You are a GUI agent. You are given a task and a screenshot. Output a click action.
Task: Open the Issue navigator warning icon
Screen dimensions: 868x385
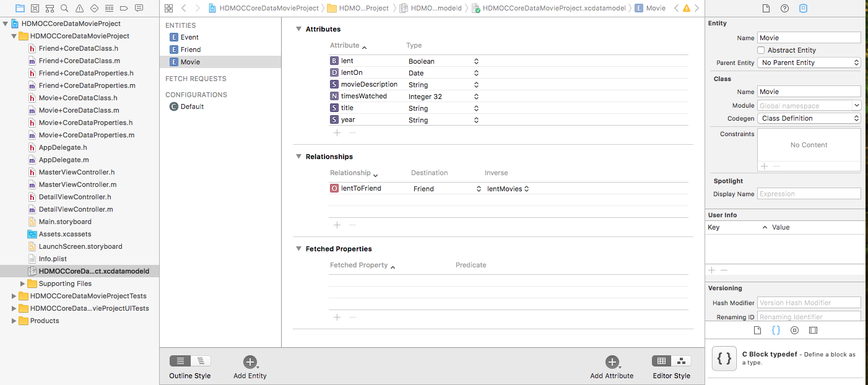point(79,8)
